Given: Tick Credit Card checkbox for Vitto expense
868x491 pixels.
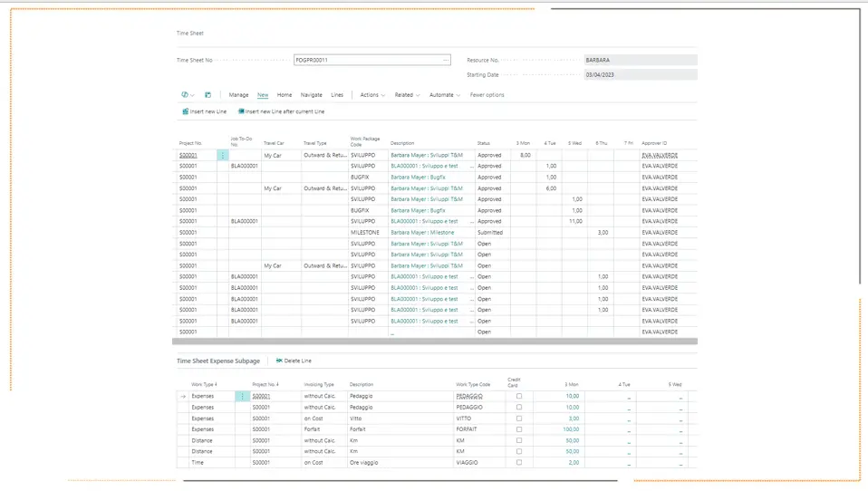Looking at the screenshot, I should click(x=518, y=418).
